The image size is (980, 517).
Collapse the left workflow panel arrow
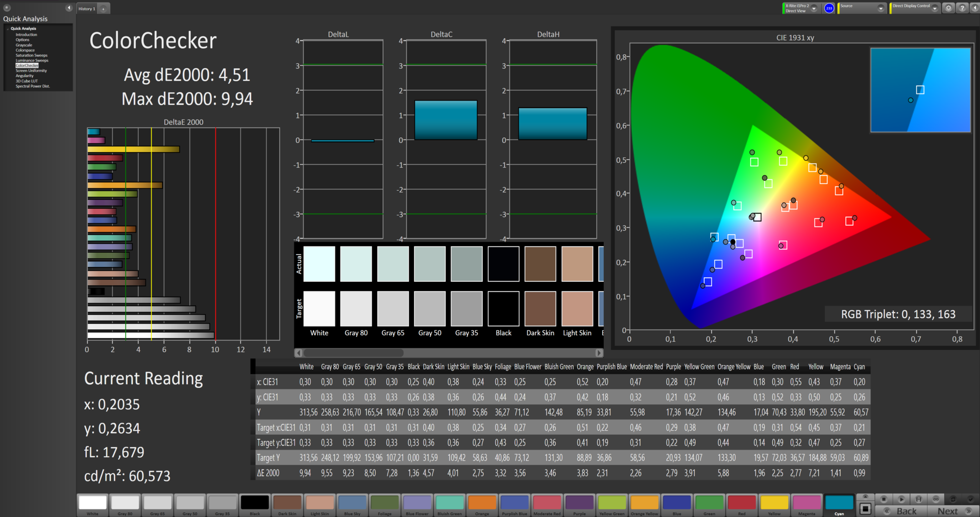(69, 8)
